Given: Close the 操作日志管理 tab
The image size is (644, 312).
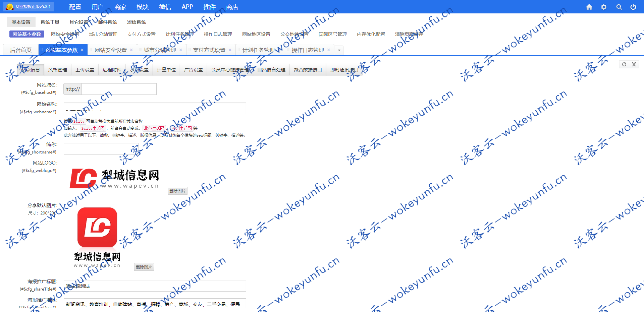Looking at the screenshot, I should (x=329, y=50).
